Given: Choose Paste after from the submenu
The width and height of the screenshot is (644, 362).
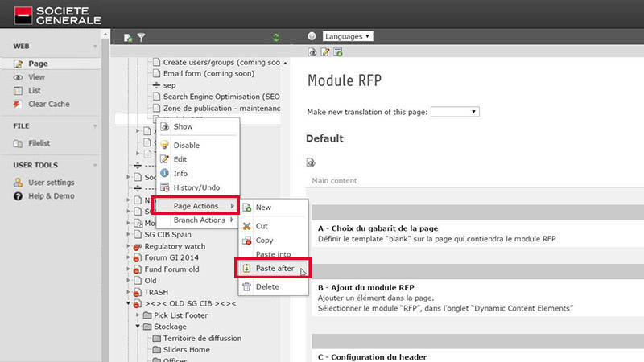Looking at the screenshot, I should [x=273, y=269].
